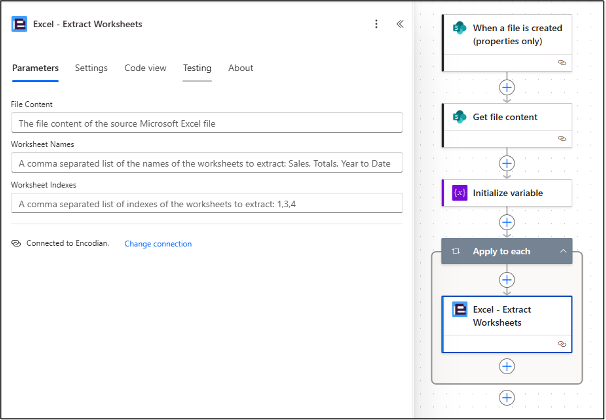Image resolution: width=606 pixels, height=420 pixels.
Task: Add action below Excel Extract Worksheets
Action: click(x=506, y=367)
